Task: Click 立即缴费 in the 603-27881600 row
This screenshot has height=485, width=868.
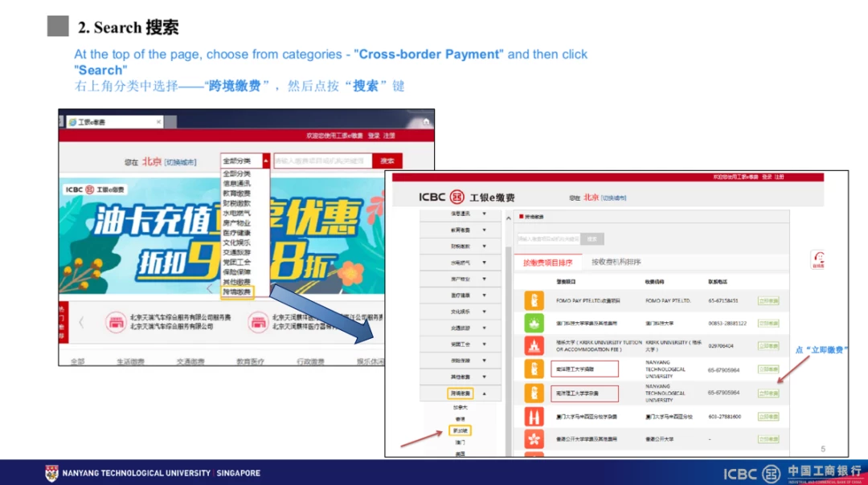Action: pos(768,417)
